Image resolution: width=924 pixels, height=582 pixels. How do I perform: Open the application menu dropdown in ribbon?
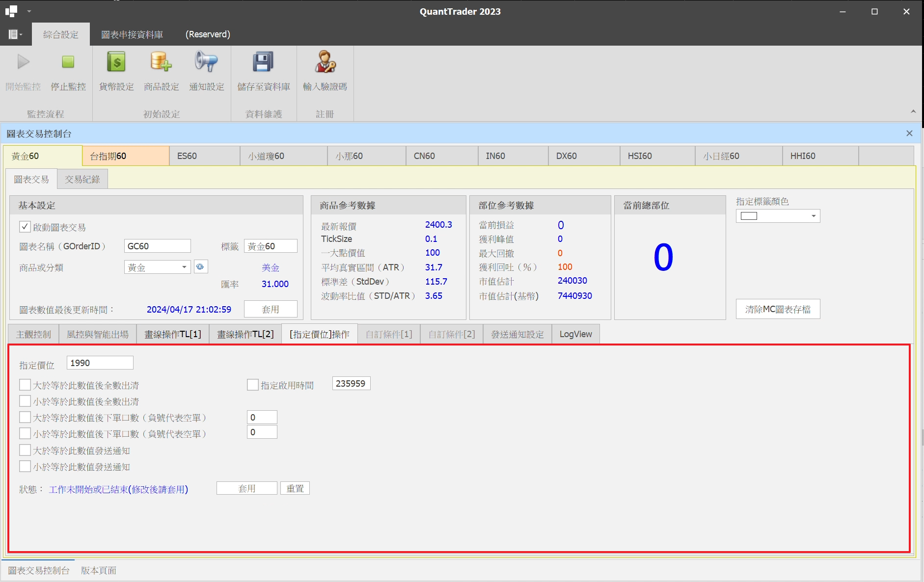click(15, 34)
